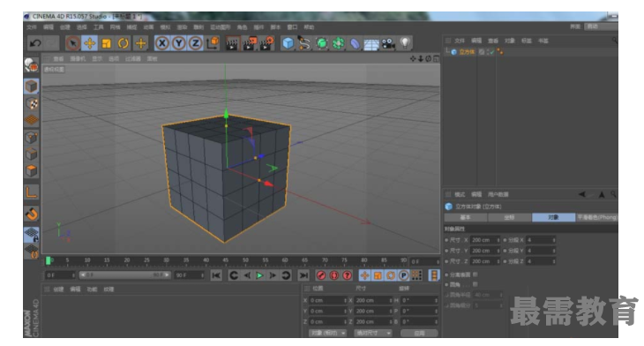
Task: Click the timeline preview range slider bar
Action: coord(125,275)
